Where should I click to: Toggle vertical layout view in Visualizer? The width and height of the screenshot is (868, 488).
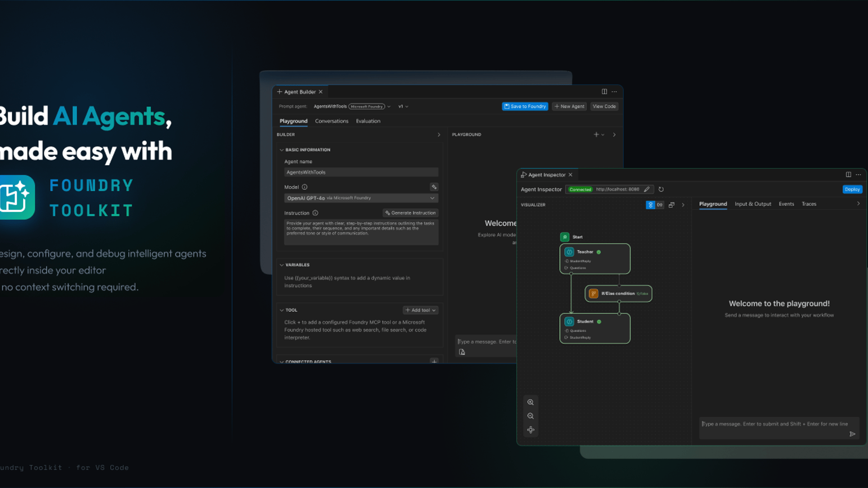(x=650, y=205)
